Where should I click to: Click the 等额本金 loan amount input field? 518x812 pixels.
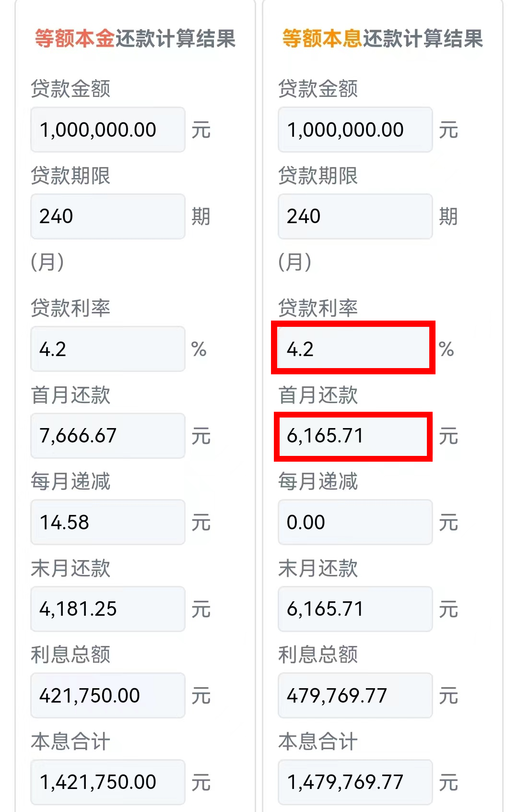click(107, 129)
